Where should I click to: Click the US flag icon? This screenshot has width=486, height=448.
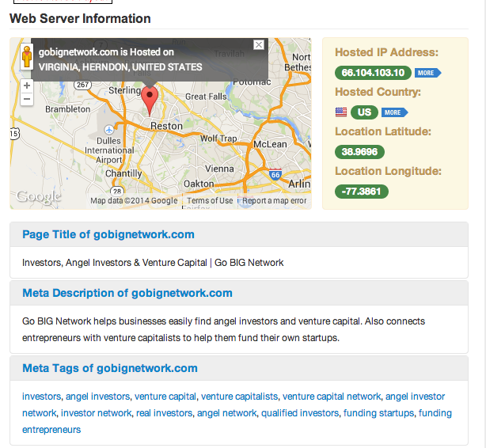click(x=341, y=112)
